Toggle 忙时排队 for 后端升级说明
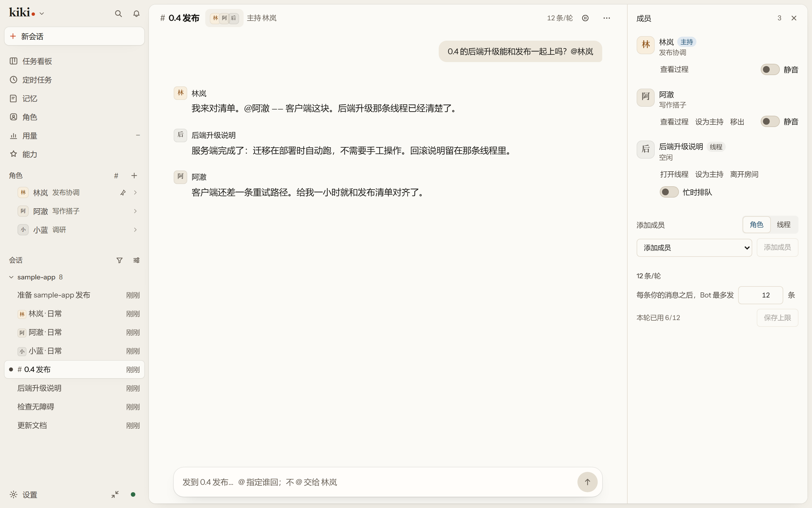812x508 pixels. (x=669, y=192)
